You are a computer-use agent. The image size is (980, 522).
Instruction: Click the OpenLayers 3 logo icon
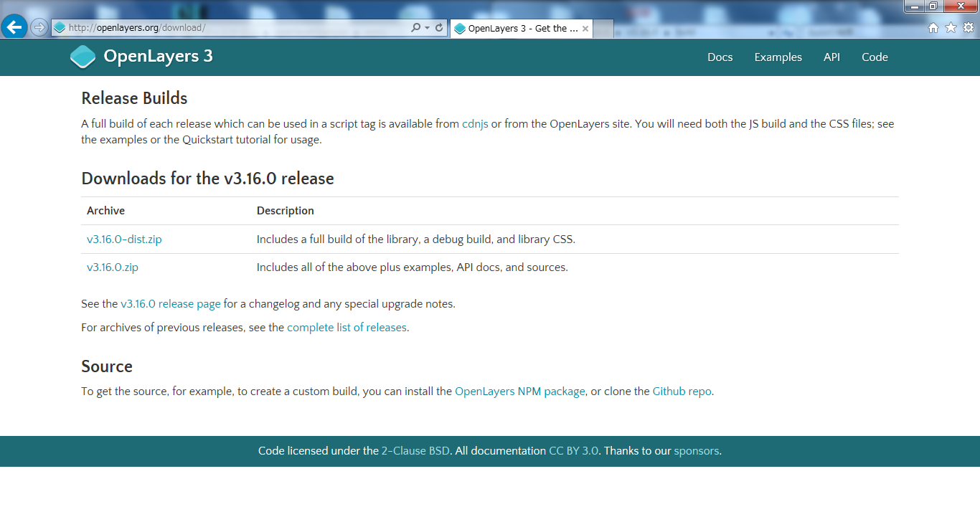[83, 57]
